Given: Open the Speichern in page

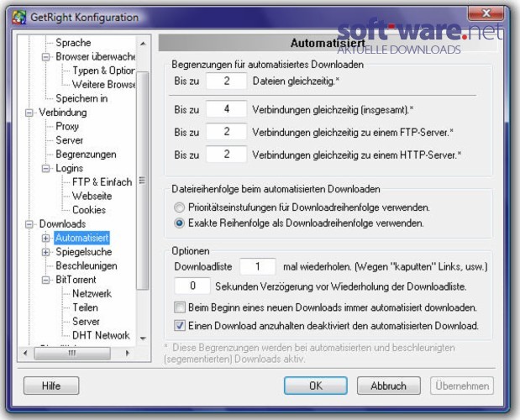Looking at the screenshot, I should [81, 98].
